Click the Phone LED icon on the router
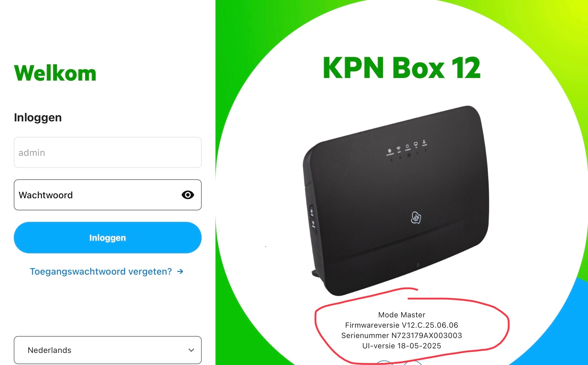The width and height of the screenshot is (588, 365). (424, 142)
